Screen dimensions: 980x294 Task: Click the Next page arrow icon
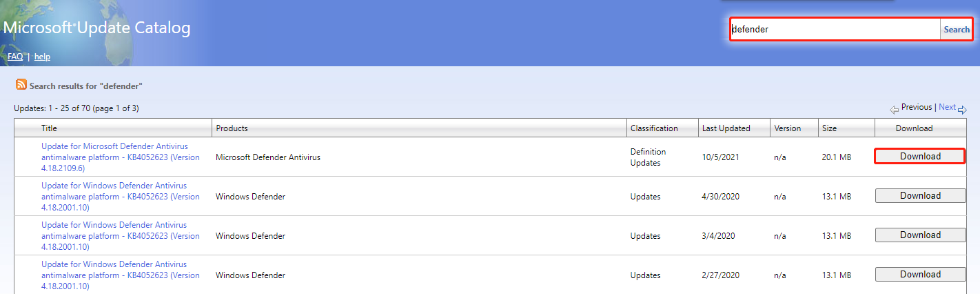[962, 110]
